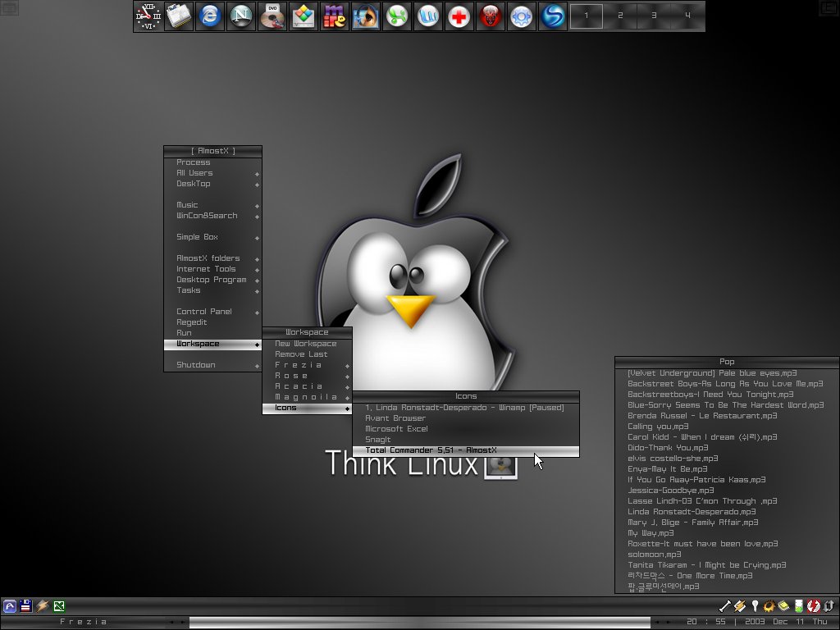This screenshot has width=840, height=630.
Task: Select Process in the AlmostX menu
Action: click(212, 162)
